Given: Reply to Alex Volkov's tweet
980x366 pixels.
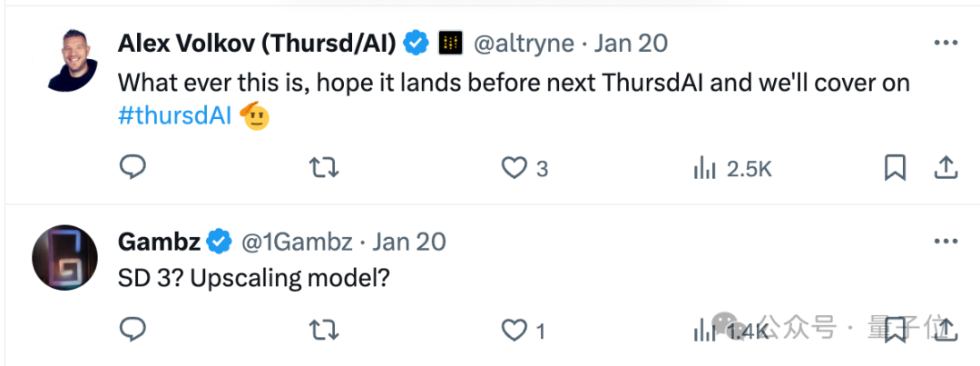Looking at the screenshot, I should point(133,167).
